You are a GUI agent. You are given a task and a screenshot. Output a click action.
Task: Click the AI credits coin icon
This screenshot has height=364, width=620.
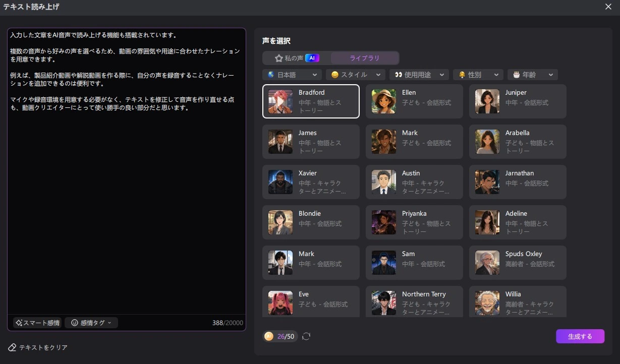269,336
